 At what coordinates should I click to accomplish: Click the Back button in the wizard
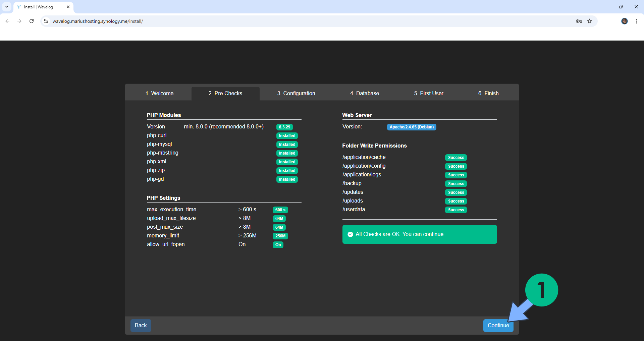pyautogui.click(x=141, y=325)
